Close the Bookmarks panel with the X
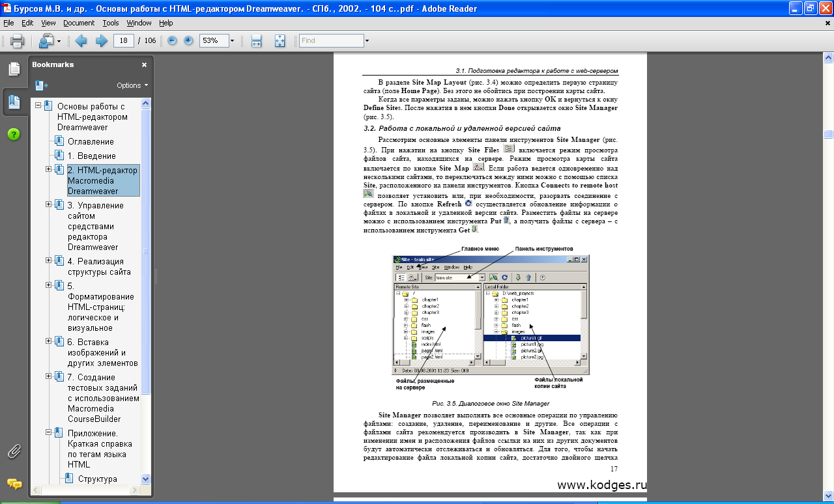 click(x=145, y=64)
